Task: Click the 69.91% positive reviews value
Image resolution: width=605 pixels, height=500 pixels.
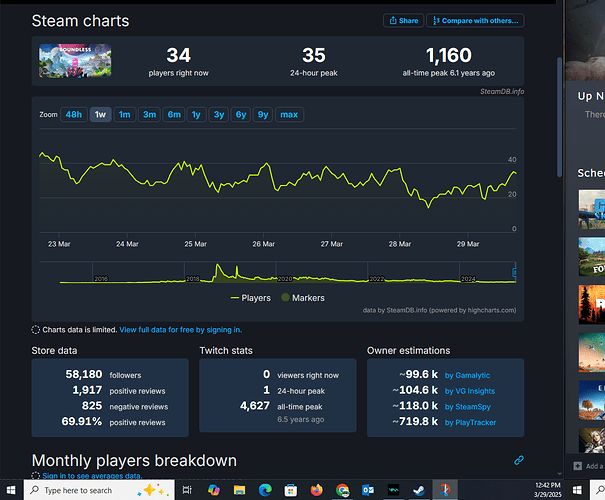Action: point(82,421)
